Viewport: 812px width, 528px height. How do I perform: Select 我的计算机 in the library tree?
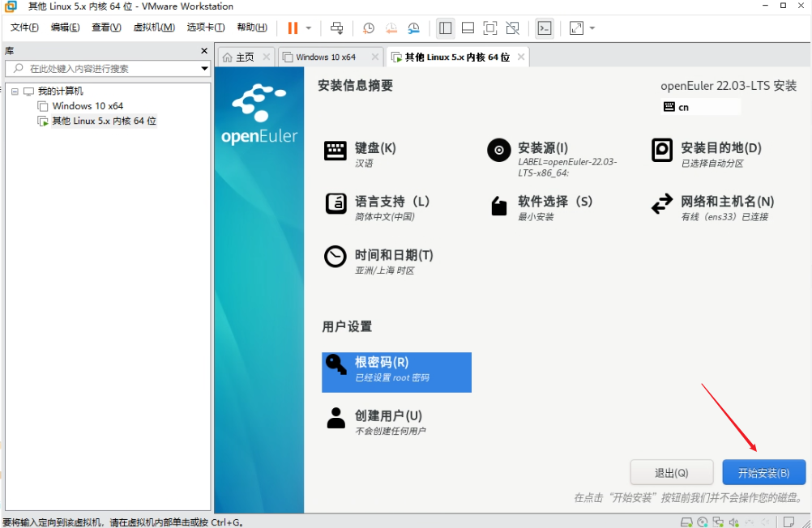tap(60, 92)
